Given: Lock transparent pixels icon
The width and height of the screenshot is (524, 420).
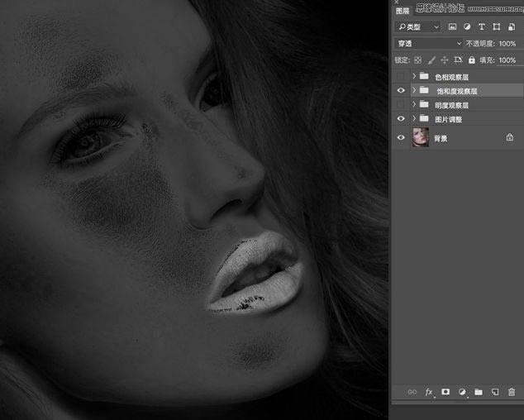Looking at the screenshot, I should pos(418,60).
